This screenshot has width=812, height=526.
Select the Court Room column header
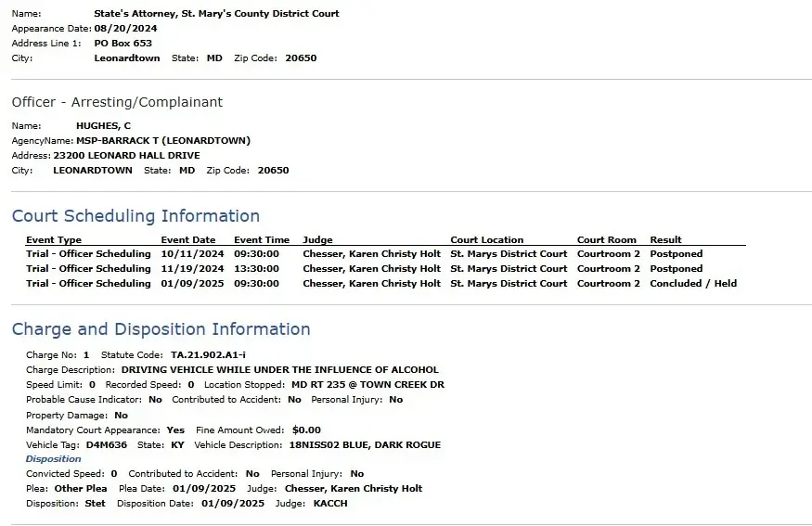point(606,239)
